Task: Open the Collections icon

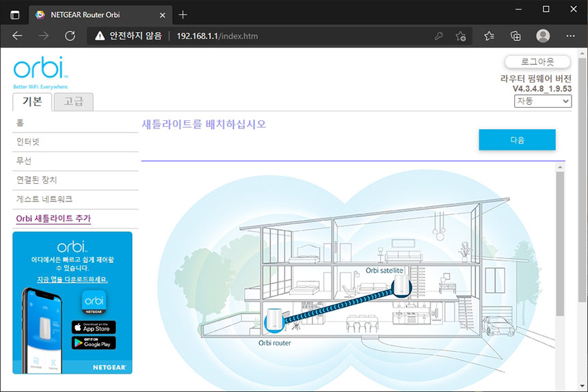Action: [516, 36]
